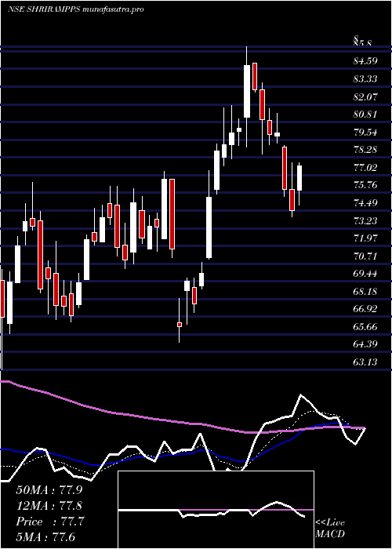392x549 pixels.
Task: Click the 12MA : 77.8 readout
Action: click(49, 506)
